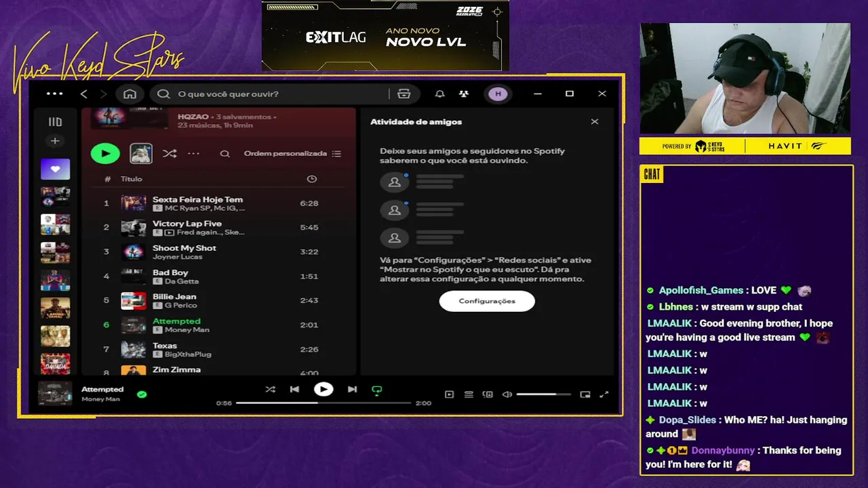The width and height of the screenshot is (868, 488).
Task: Create a playlist with the plus icon
Action: click(x=55, y=141)
